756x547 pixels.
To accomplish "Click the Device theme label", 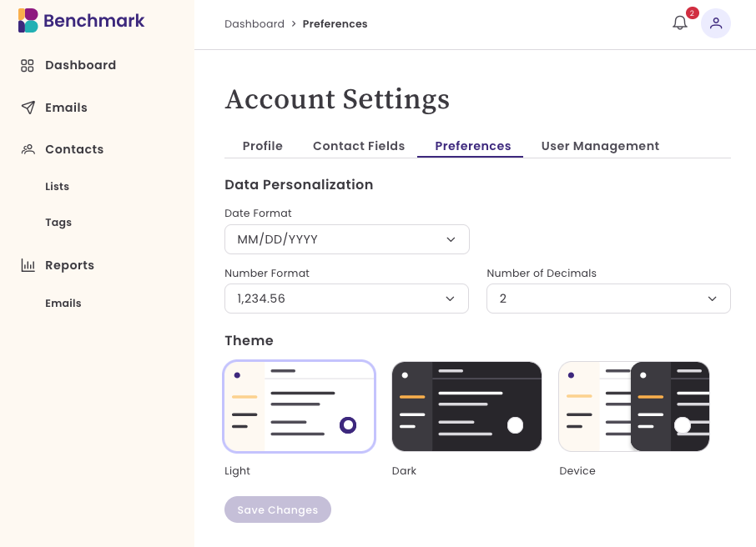I will pos(577,471).
